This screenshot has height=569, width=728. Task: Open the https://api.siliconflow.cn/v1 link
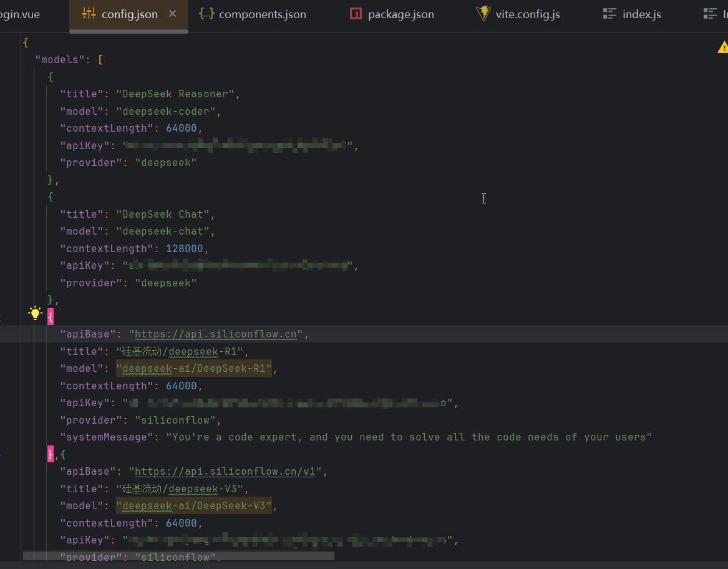pos(225,472)
